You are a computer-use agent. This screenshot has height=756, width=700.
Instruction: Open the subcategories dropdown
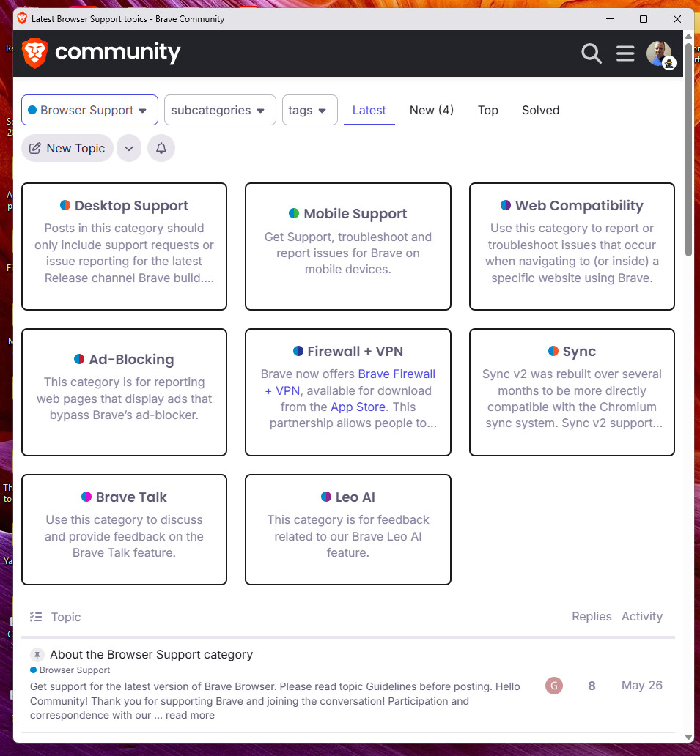pos(220,110)
